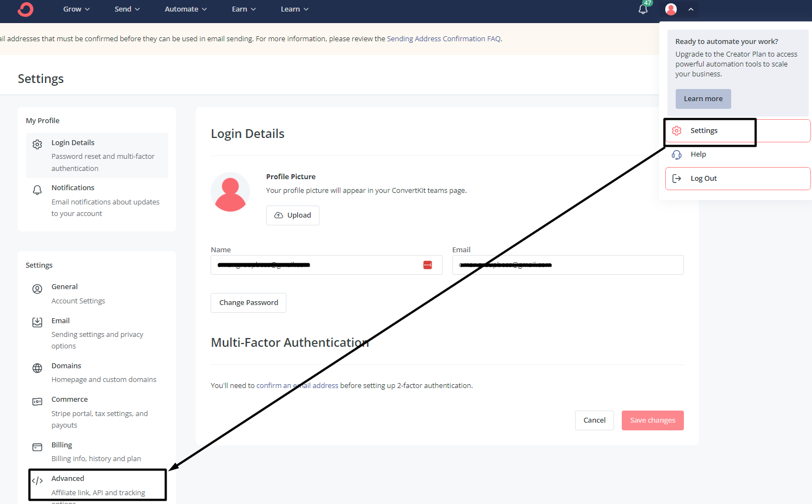This screenshot has width=812, height=504.
Task: Open the Learn dropdown menu
Action: [295, 9]
